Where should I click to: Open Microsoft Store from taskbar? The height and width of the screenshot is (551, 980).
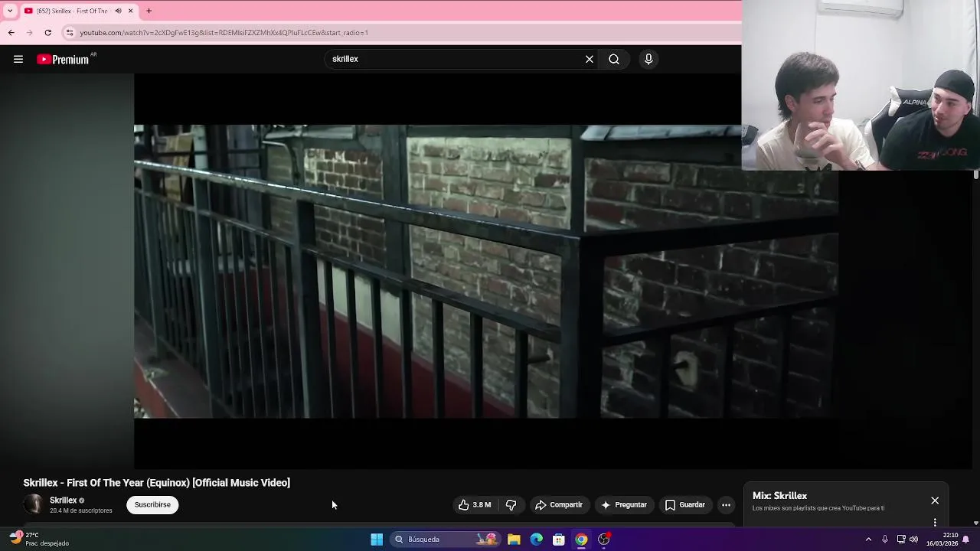559,540
